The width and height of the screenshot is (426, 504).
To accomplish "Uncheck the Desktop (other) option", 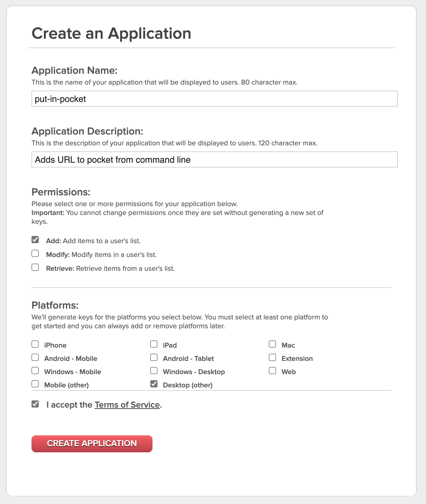I will 154,384.
